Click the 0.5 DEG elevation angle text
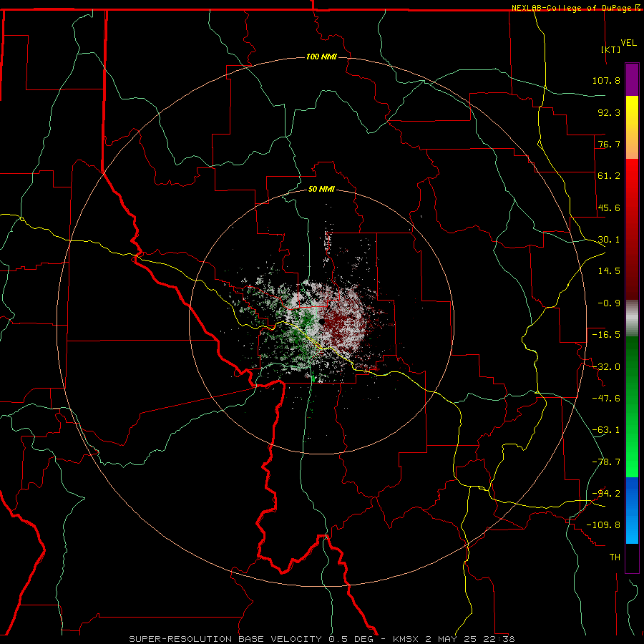This screenshot has width=644, height=644. coord(351,639)
